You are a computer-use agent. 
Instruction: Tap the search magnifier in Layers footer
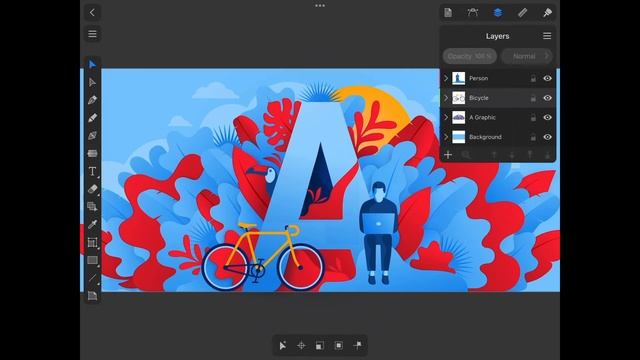tap(466, 155)
